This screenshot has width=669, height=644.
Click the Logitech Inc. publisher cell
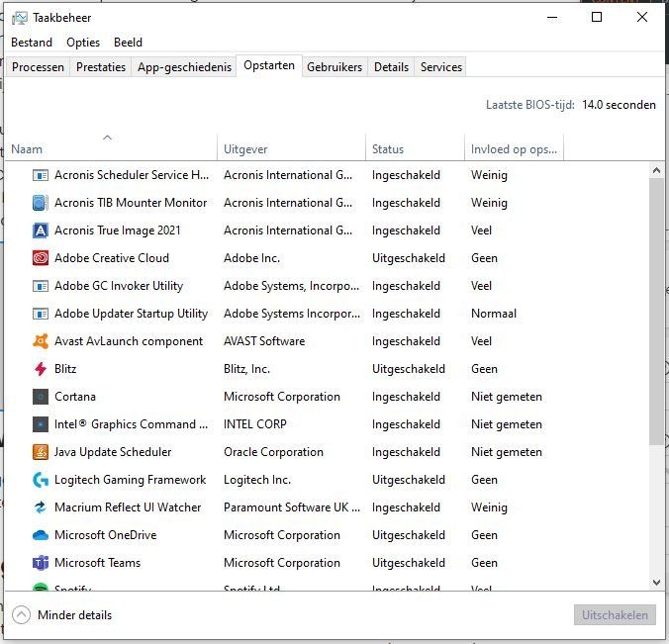pyautogui.click(x=257, y=480)
